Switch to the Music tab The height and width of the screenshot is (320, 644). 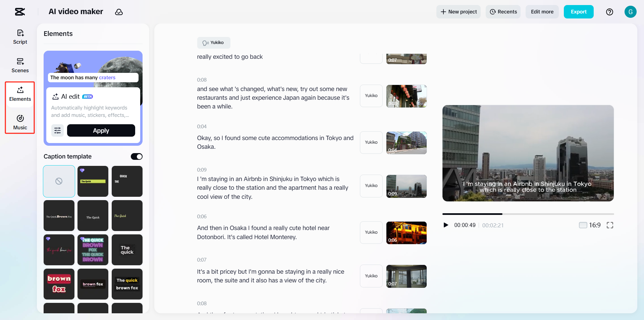[20, 123]
